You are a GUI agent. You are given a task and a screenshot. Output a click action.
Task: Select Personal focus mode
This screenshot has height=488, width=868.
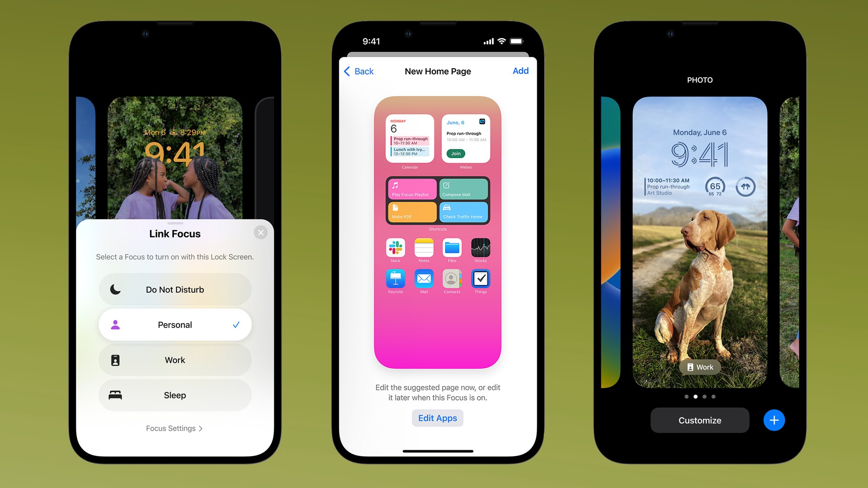coord(174,325)
